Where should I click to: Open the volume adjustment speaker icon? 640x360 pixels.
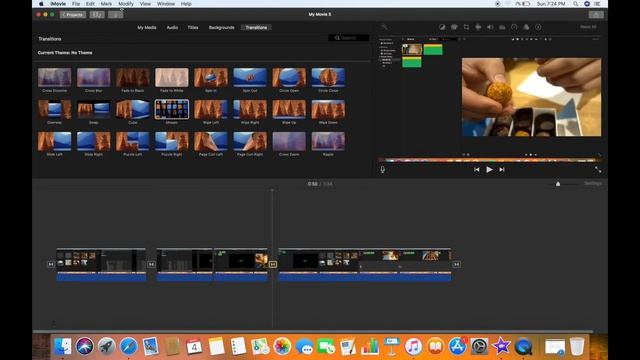(490, 27)
